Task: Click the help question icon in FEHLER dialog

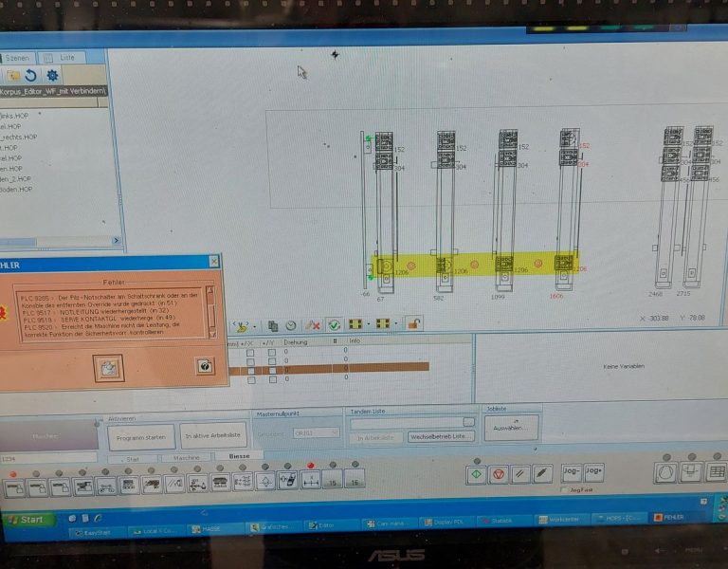Action: point(205,366)
